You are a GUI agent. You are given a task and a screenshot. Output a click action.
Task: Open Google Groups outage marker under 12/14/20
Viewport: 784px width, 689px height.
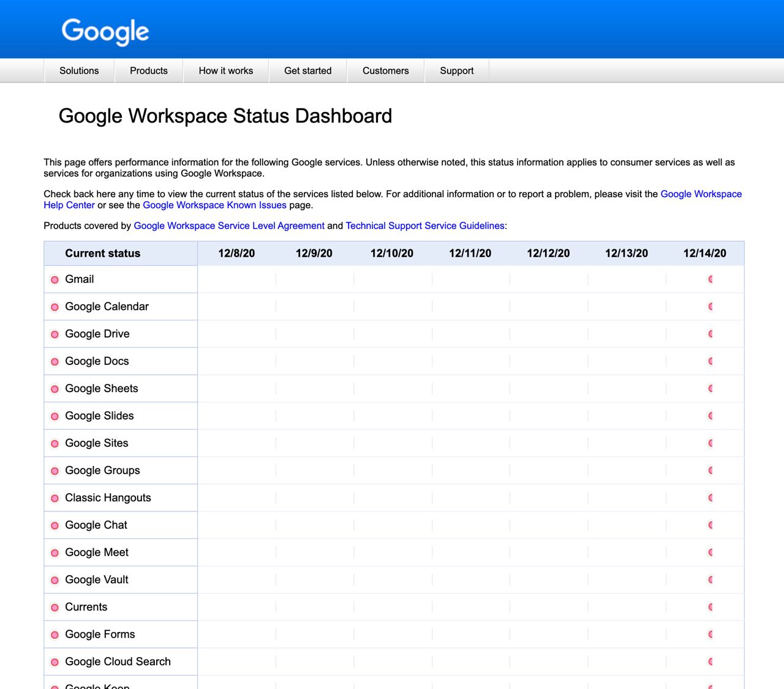point(710,470)
